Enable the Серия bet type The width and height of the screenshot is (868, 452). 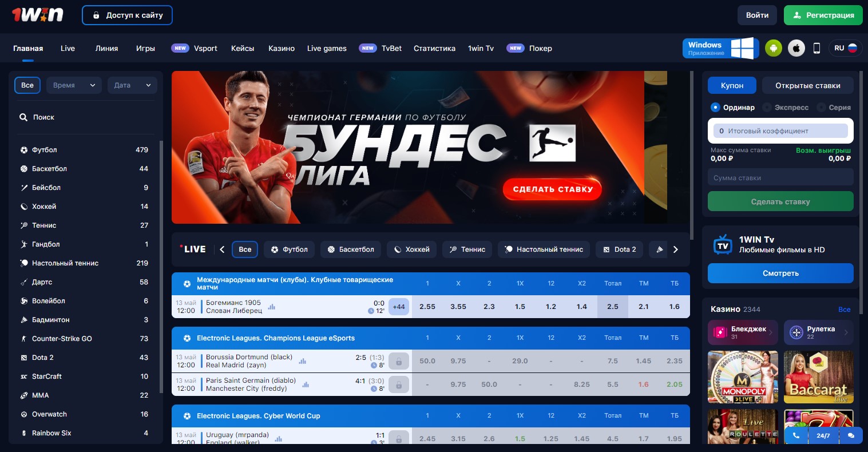pyautogui.click(x=822, y=108)
